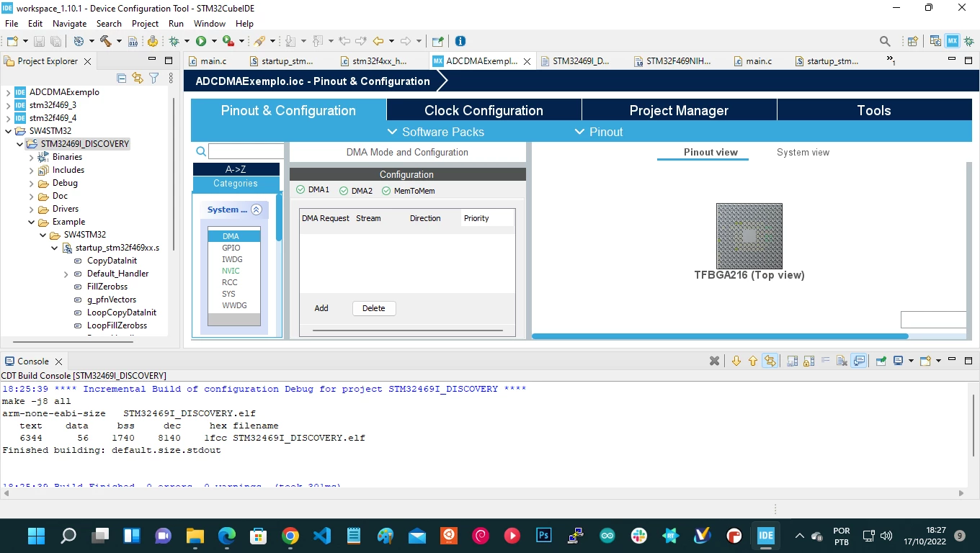Collapse the System Core category chevron
The image size is (980, 553).
pos(256,210)
